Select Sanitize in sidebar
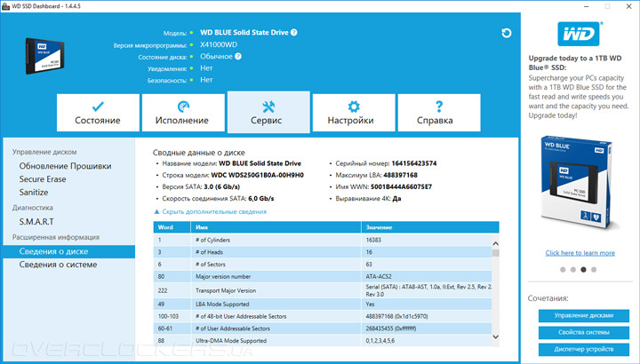This screenshot has width=640, height=364. click(x=34, y=192)
